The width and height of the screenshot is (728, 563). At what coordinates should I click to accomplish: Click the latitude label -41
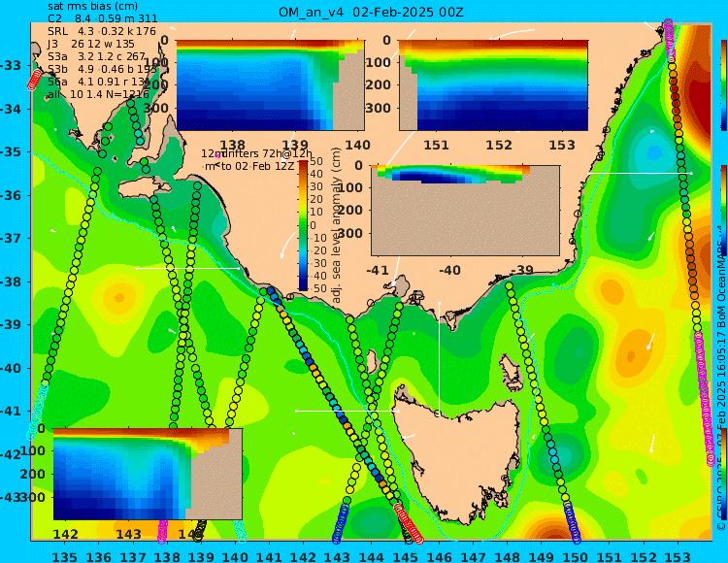[x=11, y=412]
